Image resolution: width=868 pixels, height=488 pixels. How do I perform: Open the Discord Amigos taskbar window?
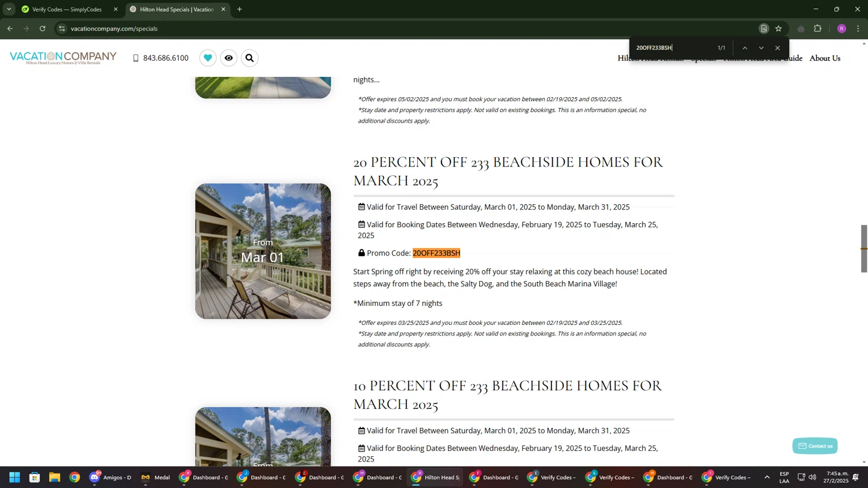[x=111, y=478]
